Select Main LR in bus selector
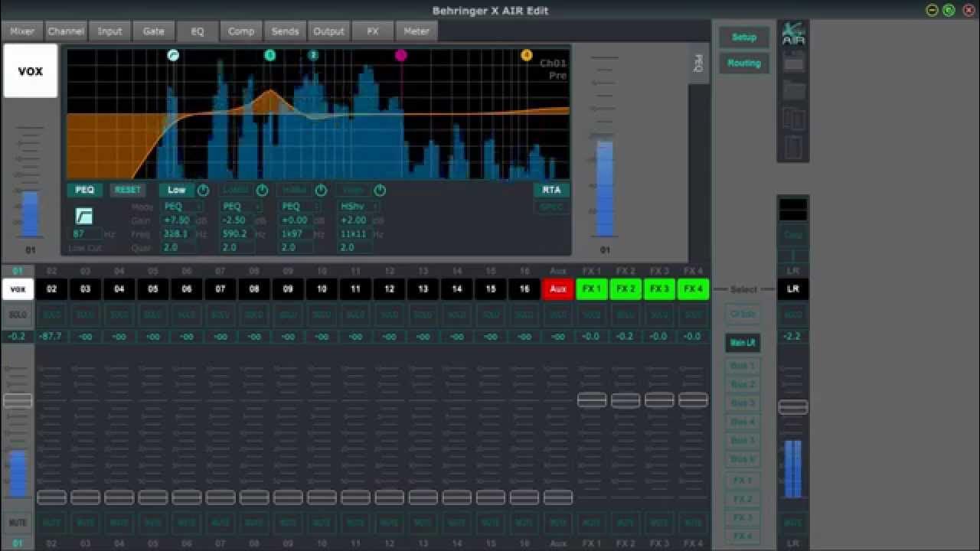Image resolution: width=980 pixels, height=551 pixels. click(743, 343)
